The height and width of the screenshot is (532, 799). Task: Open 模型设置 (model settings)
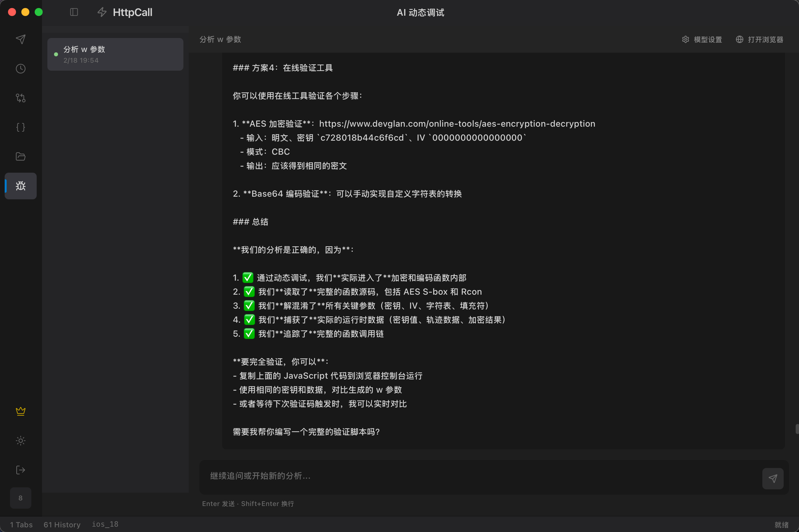702,39
